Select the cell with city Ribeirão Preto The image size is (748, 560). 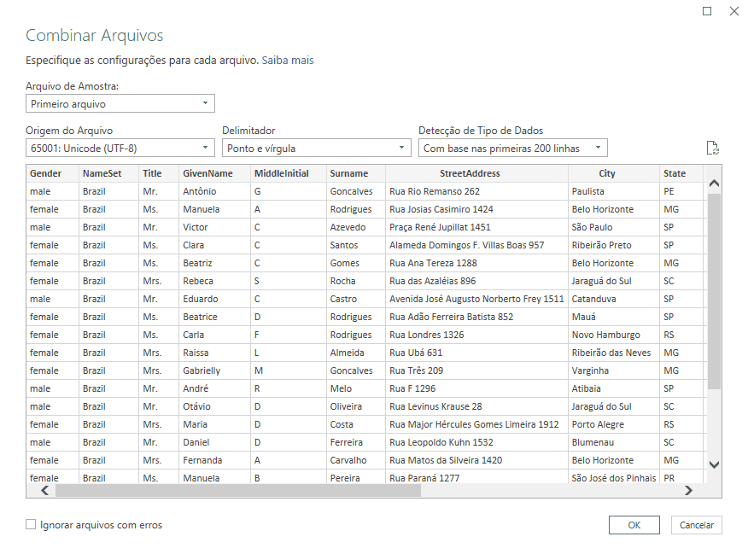tap(613, 245)
